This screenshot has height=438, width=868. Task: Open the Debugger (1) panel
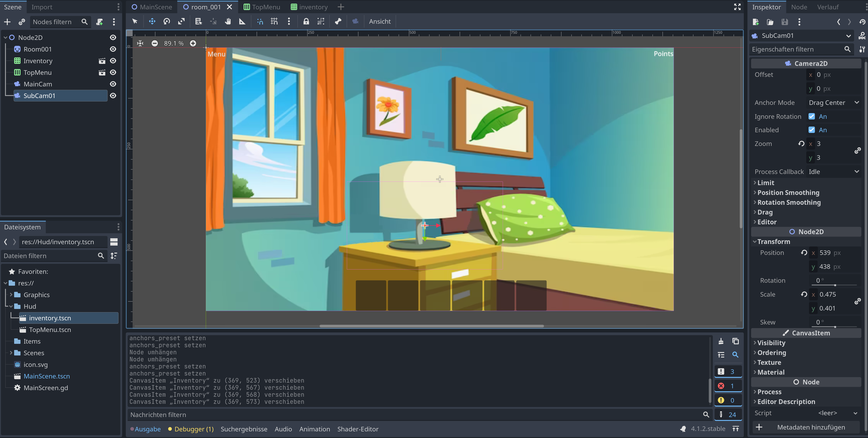191,429
